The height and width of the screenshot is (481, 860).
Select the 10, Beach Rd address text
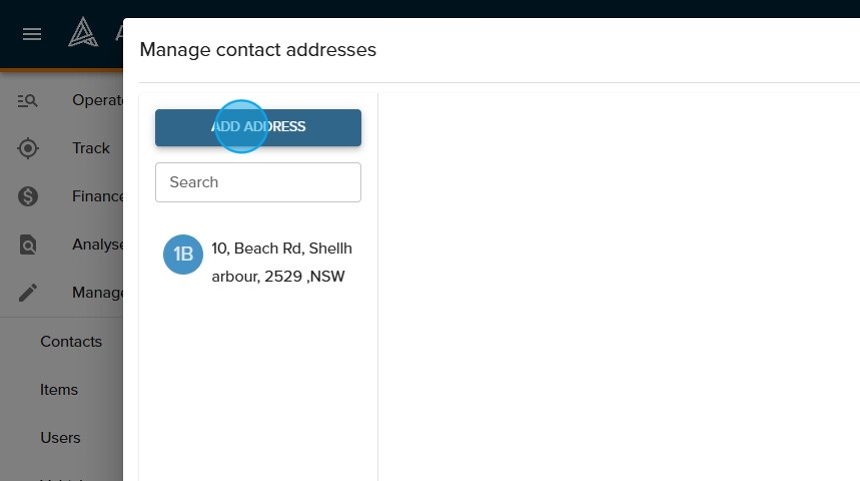click(x=281, y=262)
